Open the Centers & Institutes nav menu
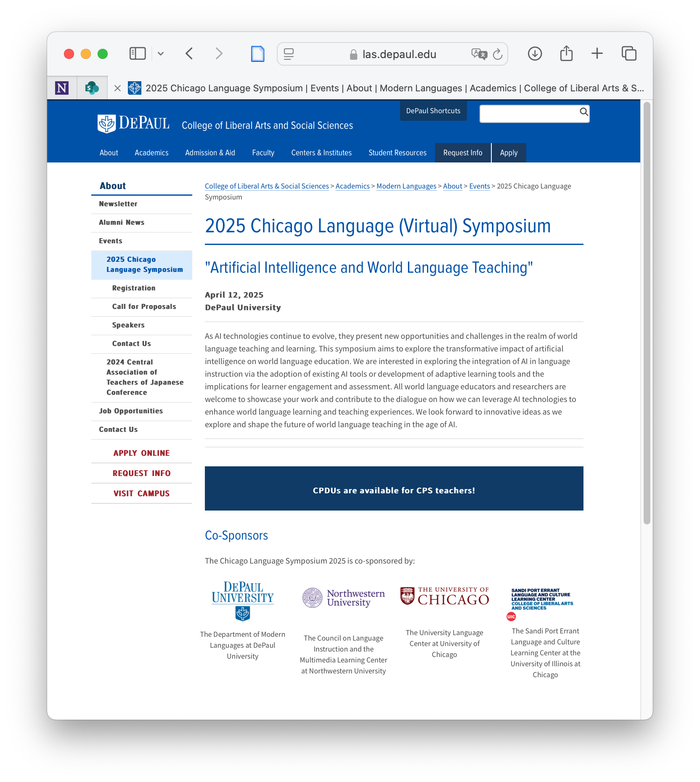Image resolution: width=700 pixels, height=782 pixels. coord(321,153)
